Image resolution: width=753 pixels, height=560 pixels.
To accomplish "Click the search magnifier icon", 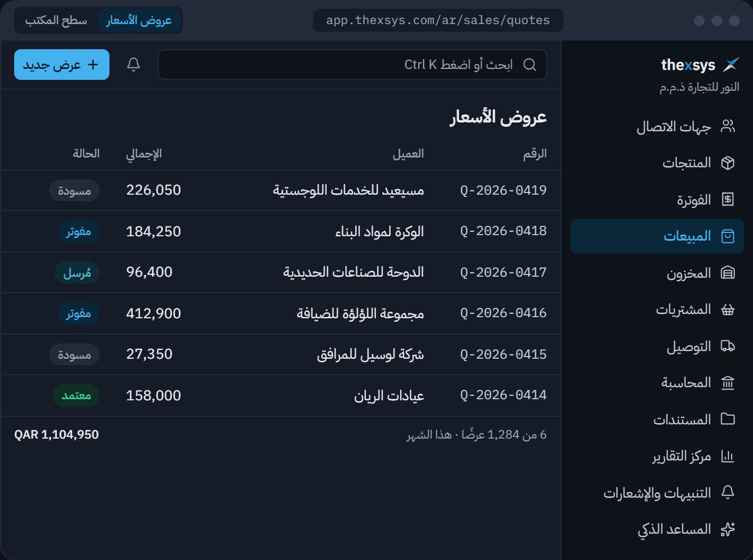I will 530,65.
